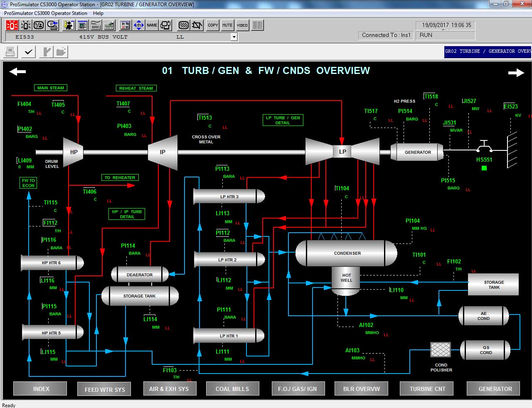Open the VIDEO toolbar button
Image resolution: width=532 pixels, height=408 pixels.
(242, 25)
